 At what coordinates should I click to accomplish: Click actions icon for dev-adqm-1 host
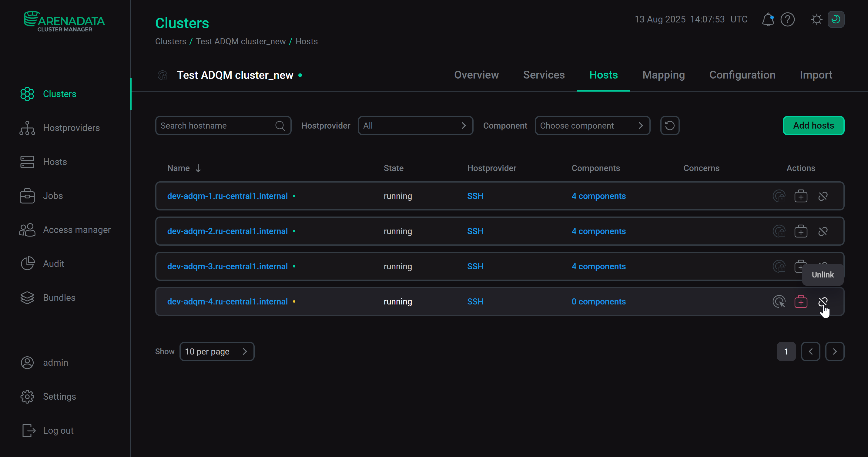[779, 196]
